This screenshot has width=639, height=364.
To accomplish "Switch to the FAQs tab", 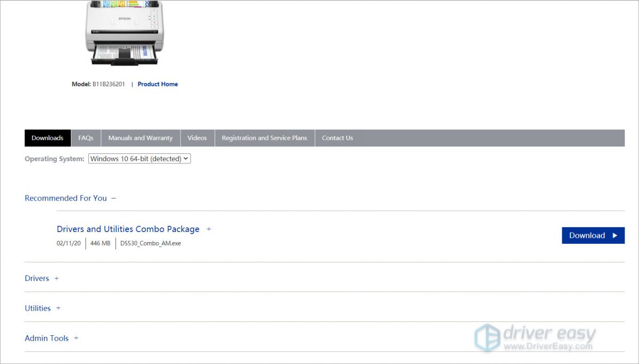I will (86, 138).
